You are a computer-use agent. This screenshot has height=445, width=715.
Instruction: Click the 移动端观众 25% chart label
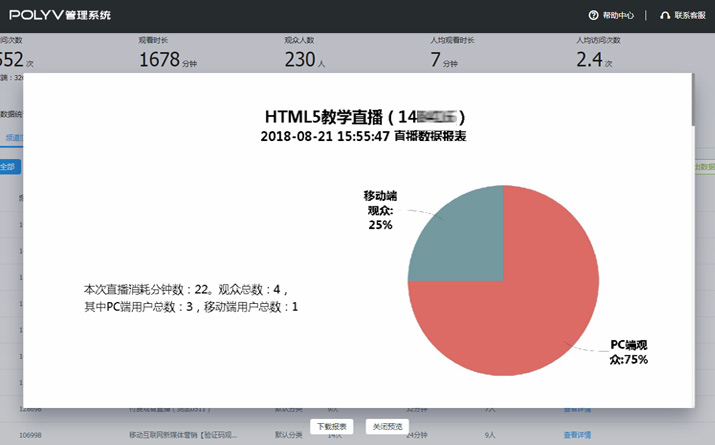[380, 210]
